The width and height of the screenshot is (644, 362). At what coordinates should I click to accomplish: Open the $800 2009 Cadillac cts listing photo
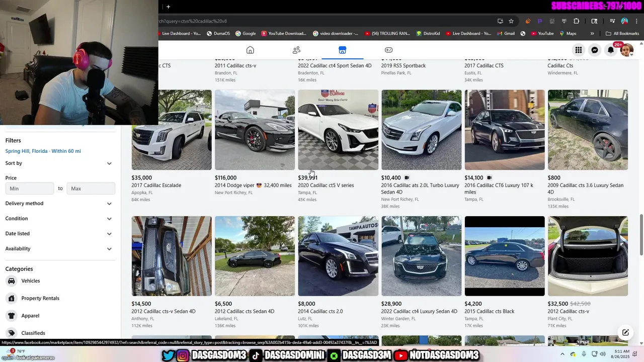point(588,130)
